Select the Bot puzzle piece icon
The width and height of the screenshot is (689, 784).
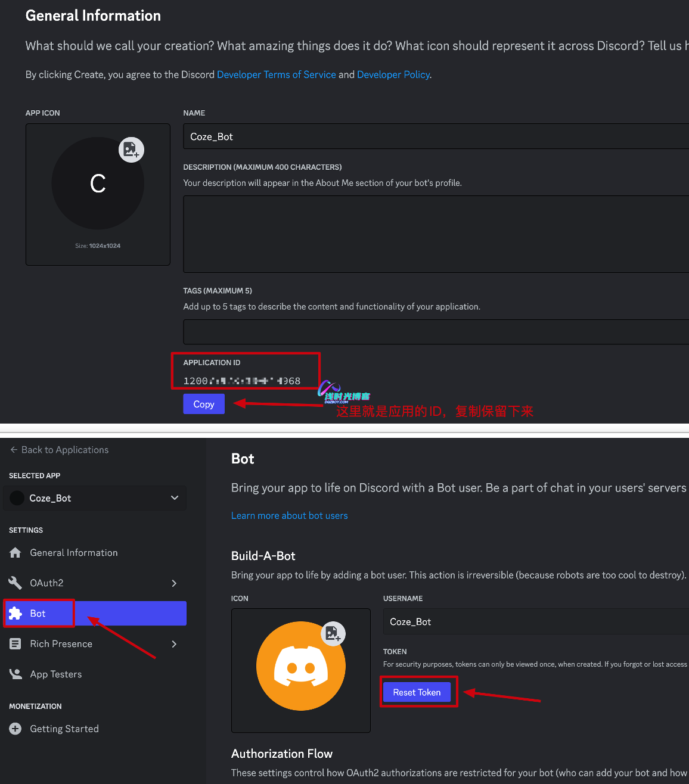tap(15, 613)
